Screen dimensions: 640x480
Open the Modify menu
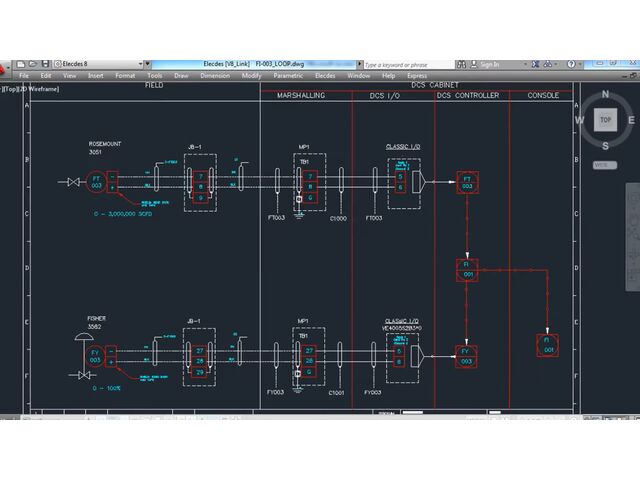251,76
